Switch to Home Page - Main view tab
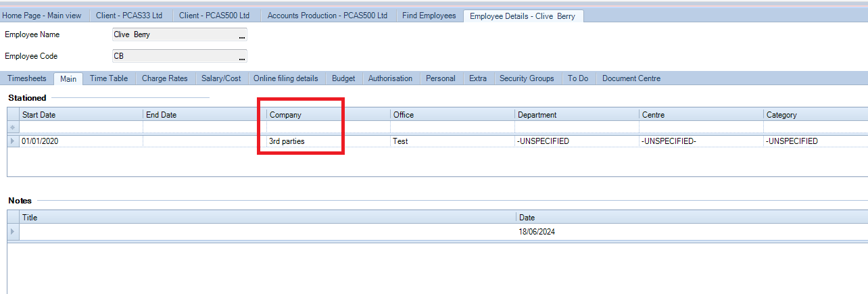This screenshot has width=868, height=294. pyautogui.click(x=42, y=16)
